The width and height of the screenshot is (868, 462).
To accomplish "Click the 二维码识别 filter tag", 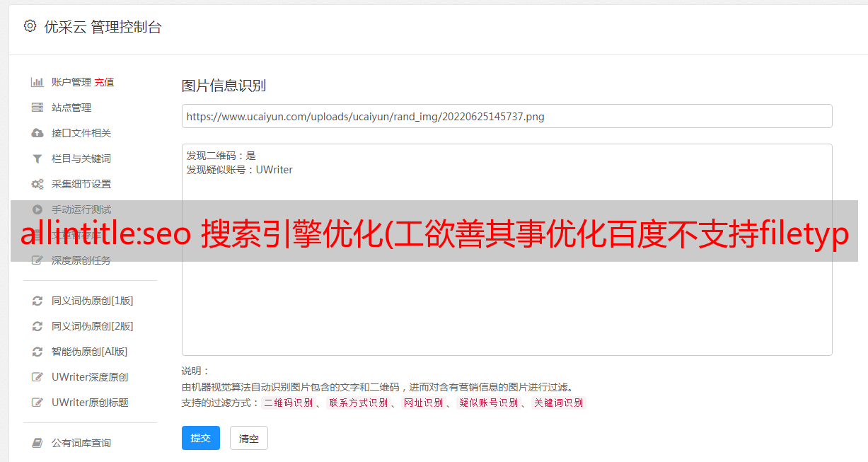I will click(x=288, y=403).
